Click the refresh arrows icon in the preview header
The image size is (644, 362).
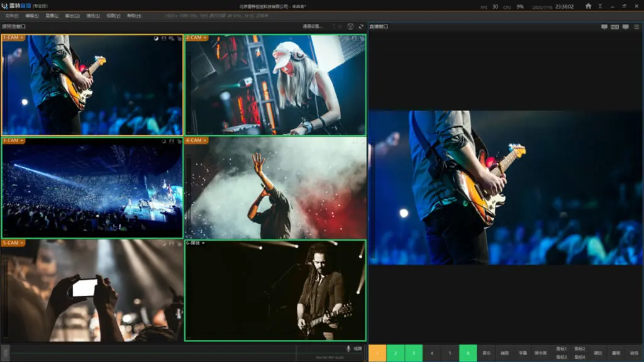361,26
